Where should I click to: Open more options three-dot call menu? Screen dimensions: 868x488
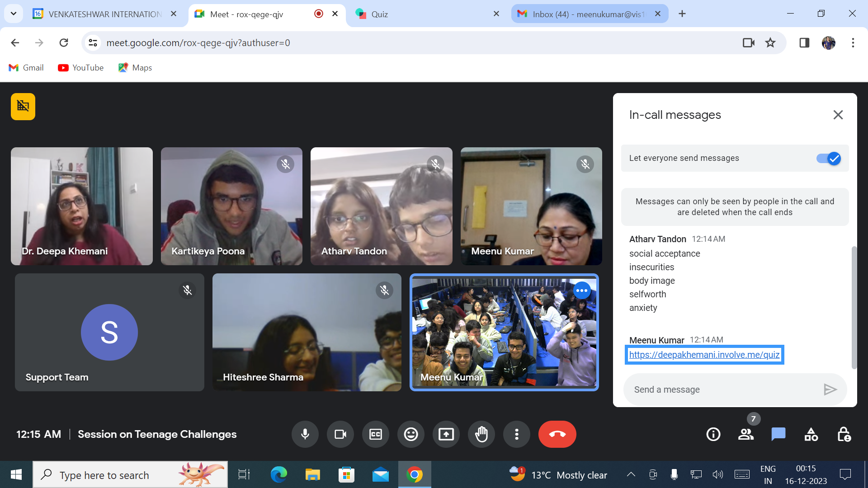517,434
